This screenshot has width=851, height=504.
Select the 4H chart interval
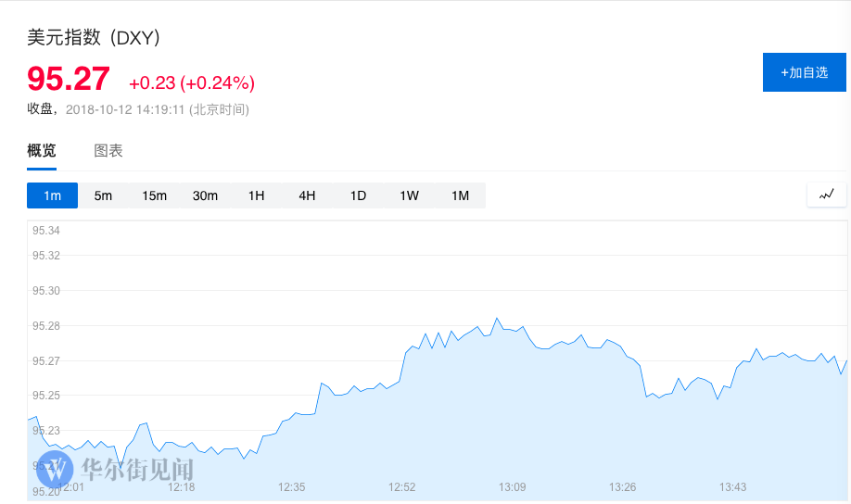point(307,195)
